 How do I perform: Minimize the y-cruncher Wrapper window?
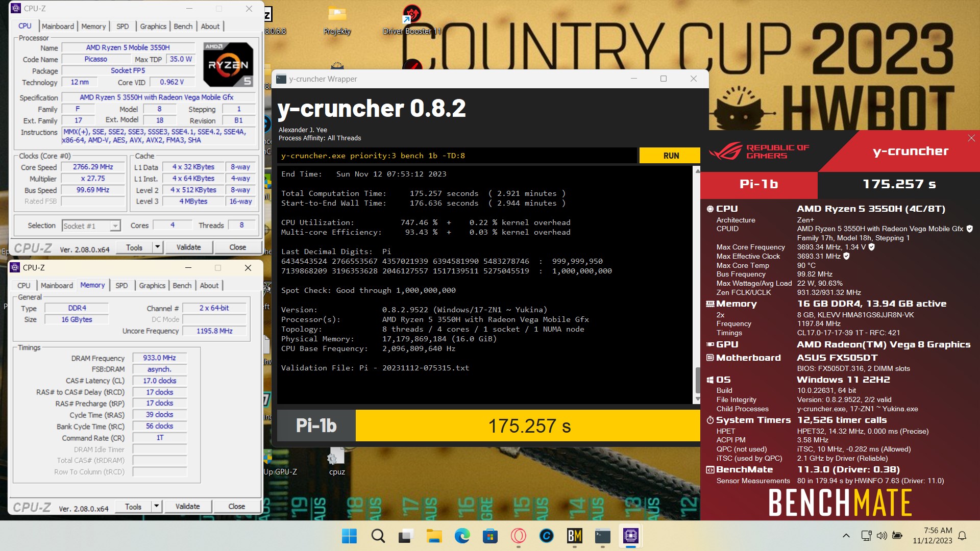tap(634, 79)
